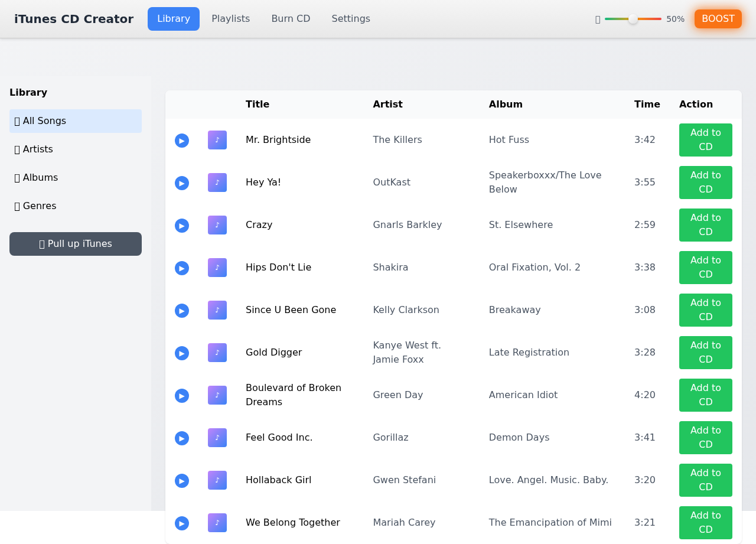Open the Burn CD tab

click(x=291, y=18)
